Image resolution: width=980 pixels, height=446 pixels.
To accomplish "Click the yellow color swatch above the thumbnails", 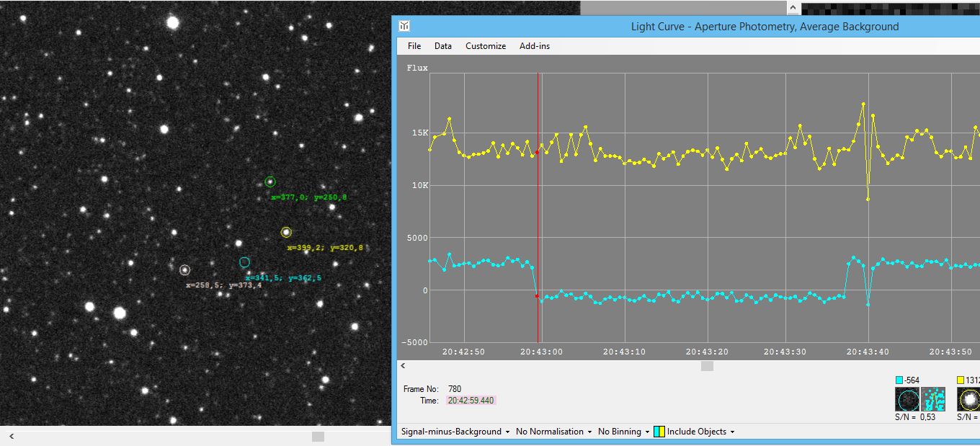I will 961,380.
